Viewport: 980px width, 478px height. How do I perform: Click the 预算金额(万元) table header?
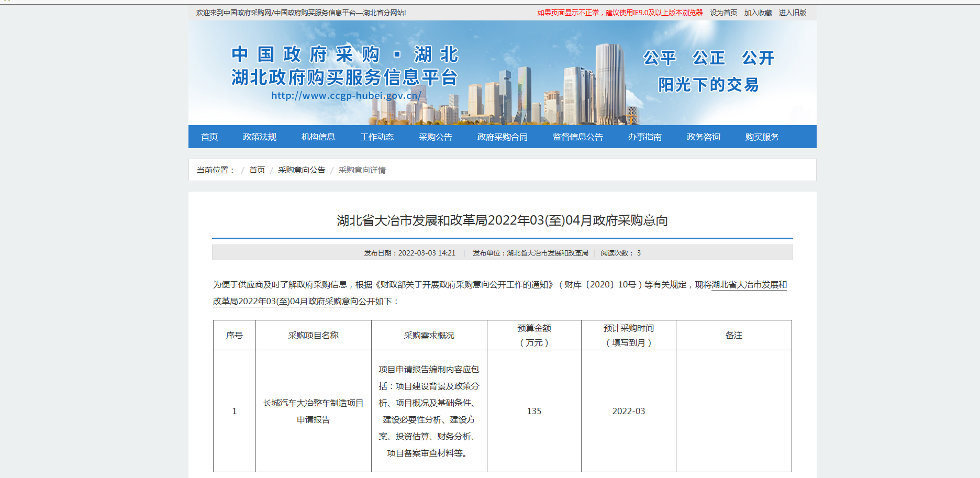click(534, 335)
